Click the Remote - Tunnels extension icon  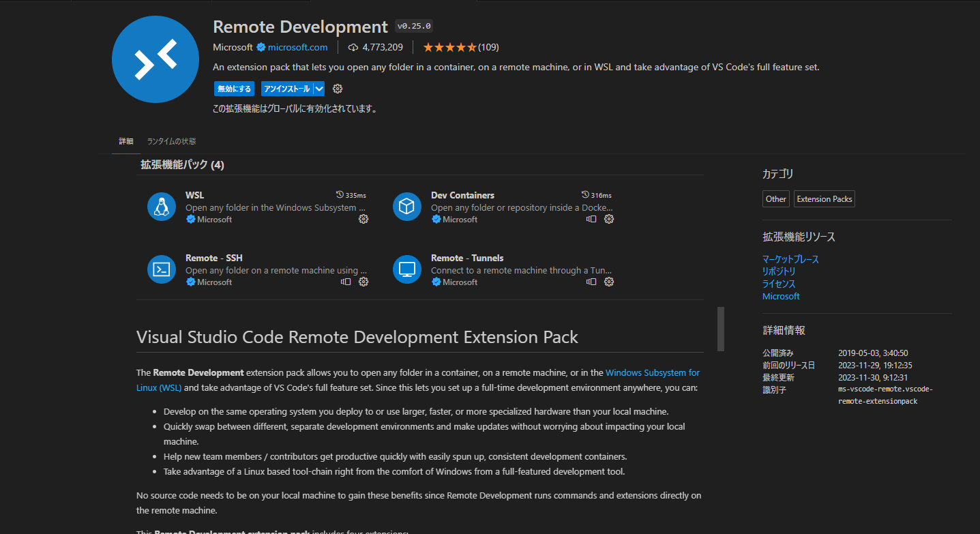(x=407, y=269)
